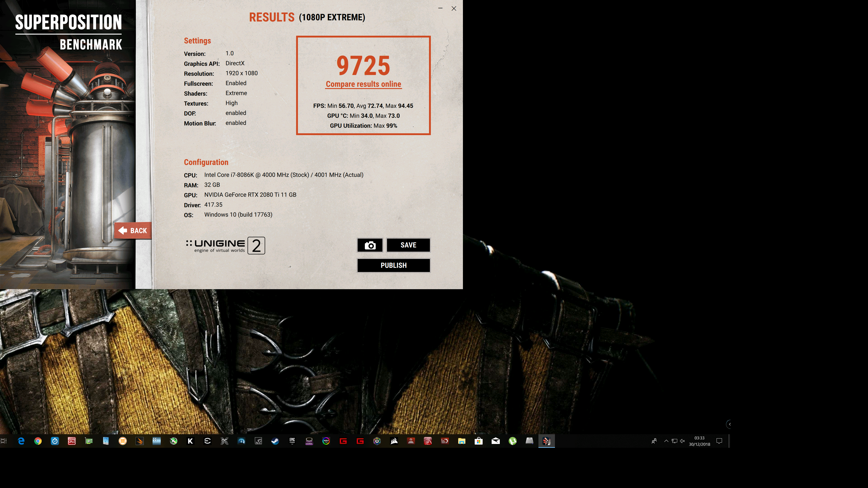Expand the hidden system tray icons
Screen dimensions: 868x488
click(666, 441)
